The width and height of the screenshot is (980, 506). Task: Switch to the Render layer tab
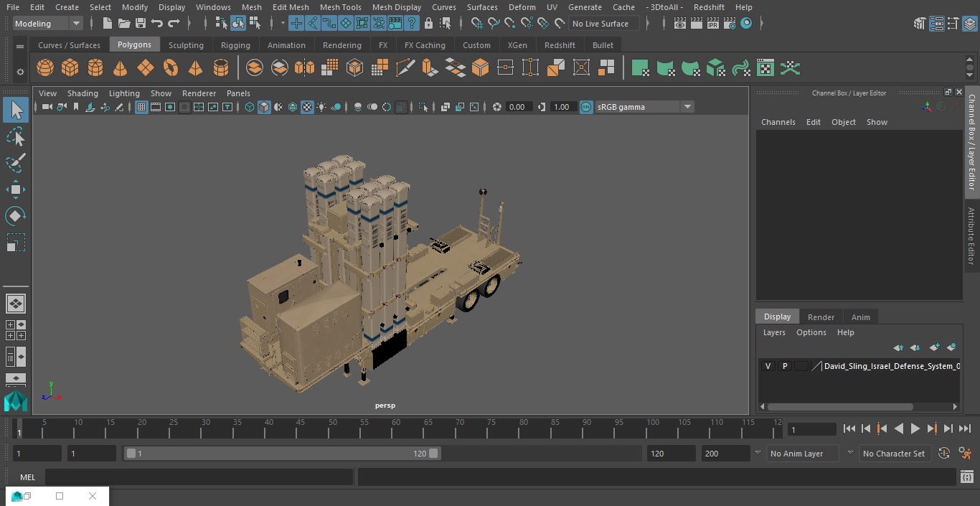tap(821, 317)
